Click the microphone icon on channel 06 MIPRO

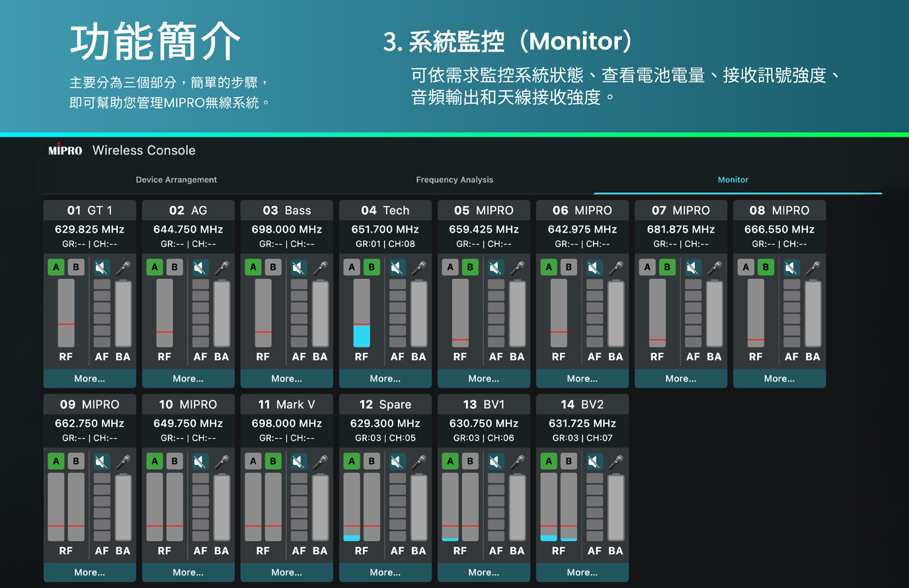(615, 268)
